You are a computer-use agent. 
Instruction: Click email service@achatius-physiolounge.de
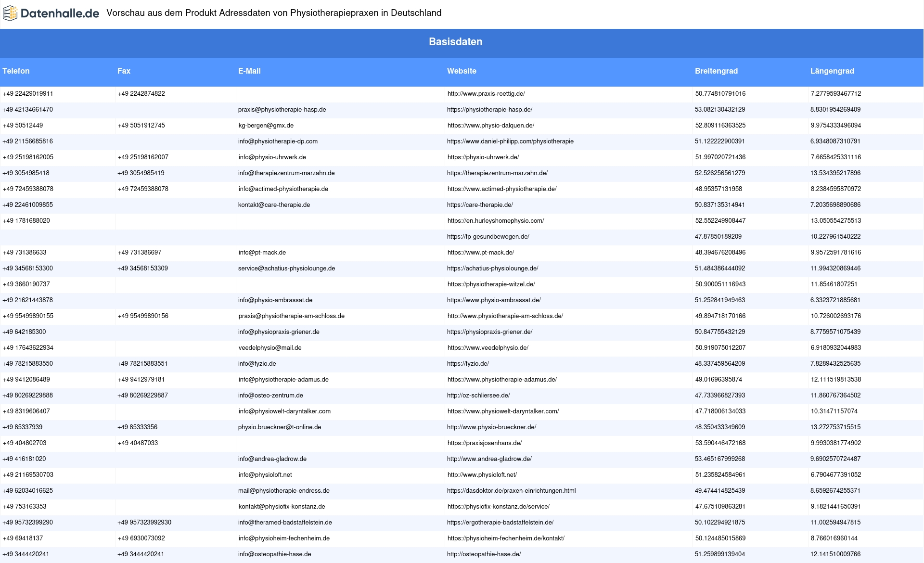(286, 269)
